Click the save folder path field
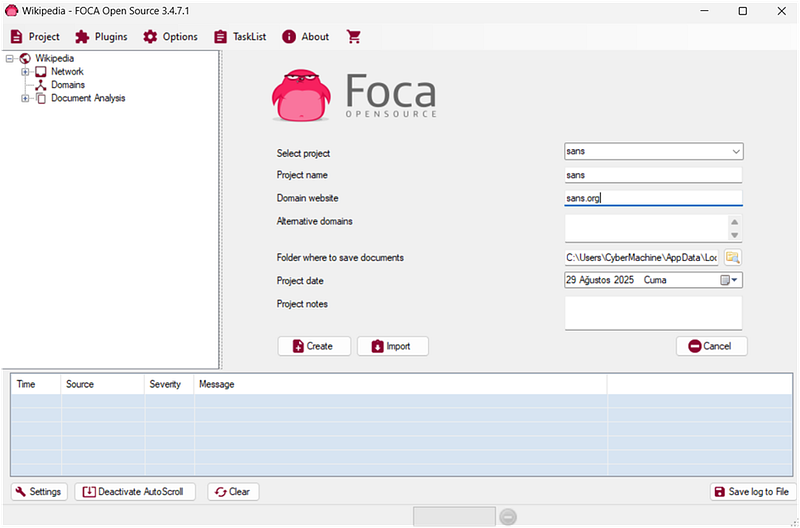Viewport: 800px width, 528px height. point(641,258)
